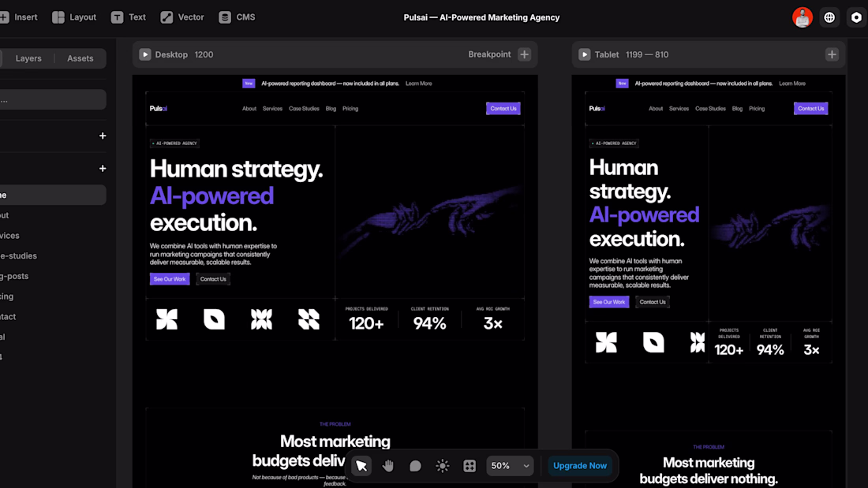Click the Tablet 1199 — 810 label
This screenshot has width=868, height=488.
tap(631, 54)
